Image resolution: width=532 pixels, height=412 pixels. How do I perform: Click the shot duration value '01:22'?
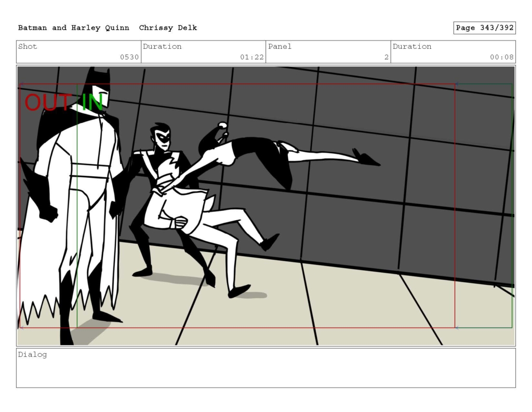[x=252, y=57]
